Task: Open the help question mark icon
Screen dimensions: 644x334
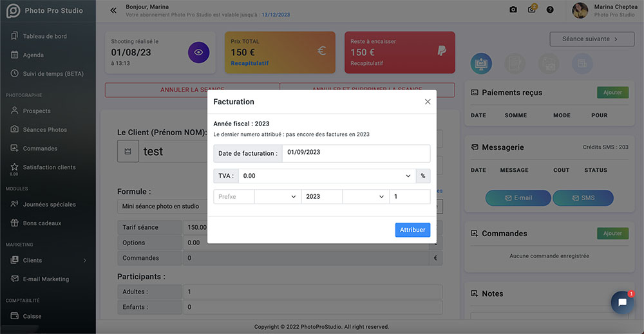Action: [550, 10]
